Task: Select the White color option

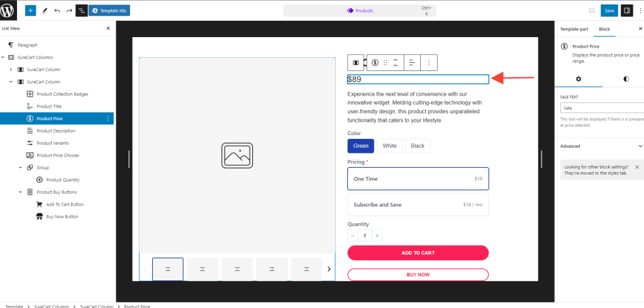Action: tap(389, 146)
